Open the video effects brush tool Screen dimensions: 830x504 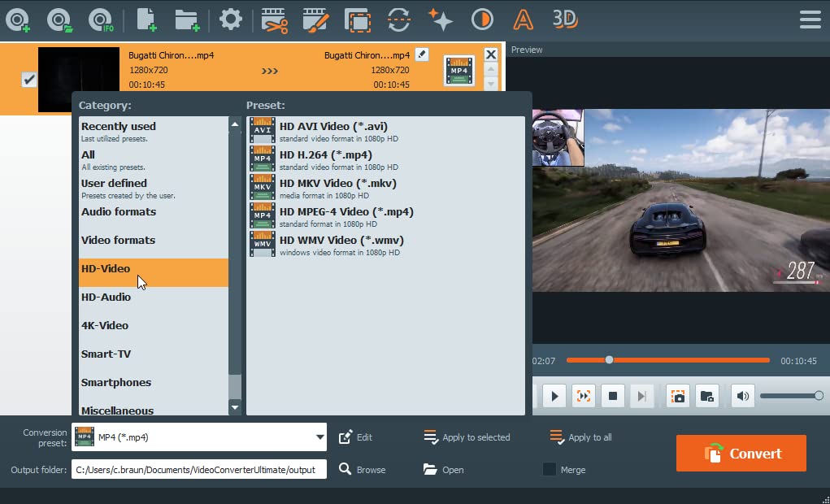[x=316, y=20]
